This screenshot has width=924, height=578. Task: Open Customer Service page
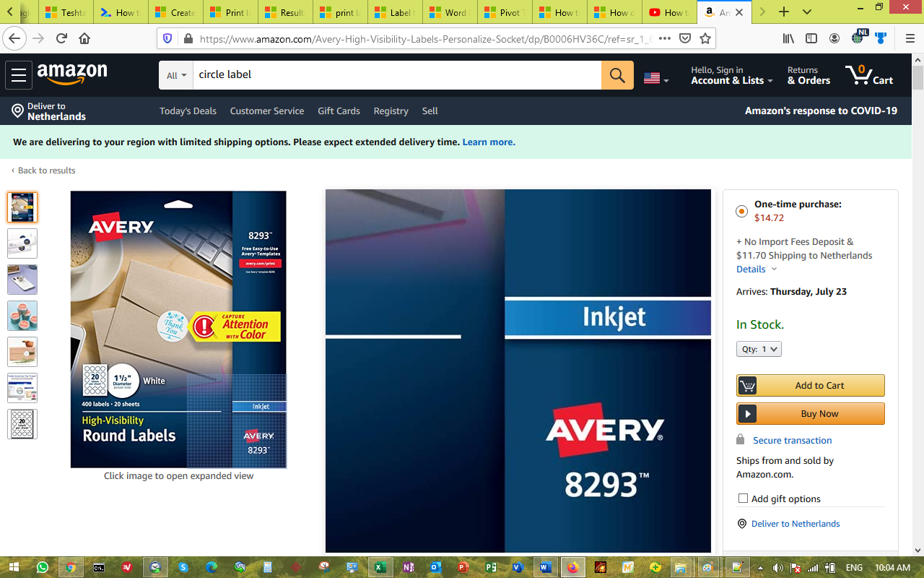coord(267,111)
